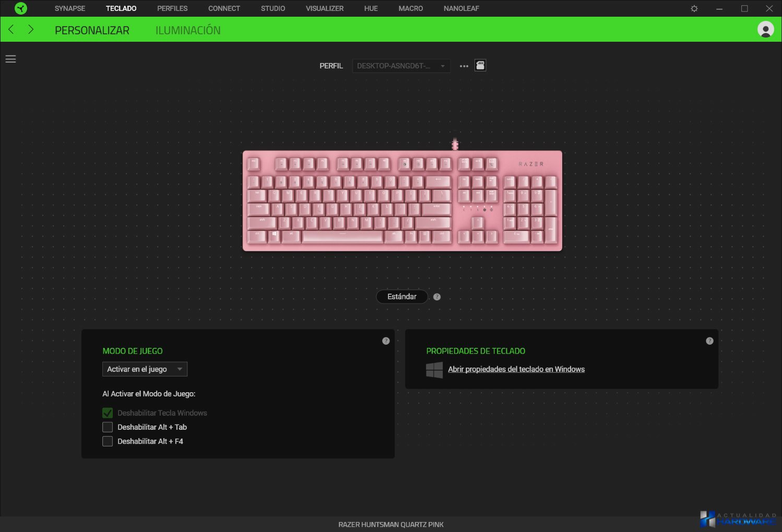Show help for Modo de Juego panel
The width and height of the screenshot is (782, 532).
[x=386, y=341]
